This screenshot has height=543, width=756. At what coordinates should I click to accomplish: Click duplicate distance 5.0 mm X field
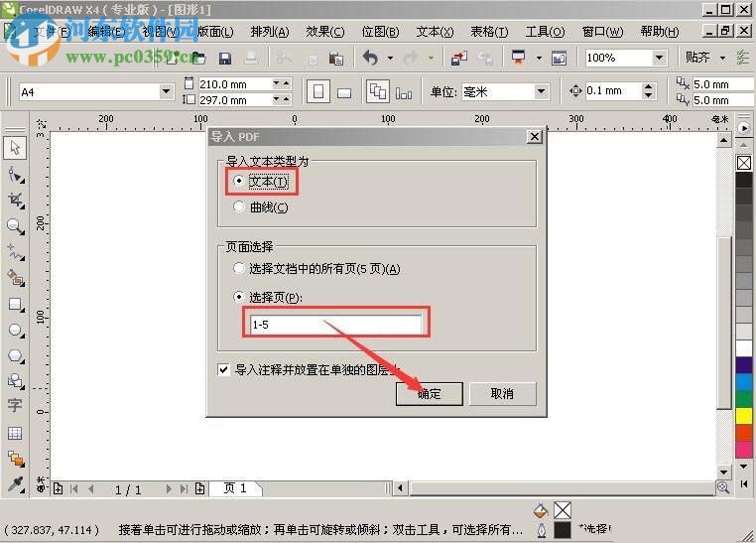click(x=722, y=84)
